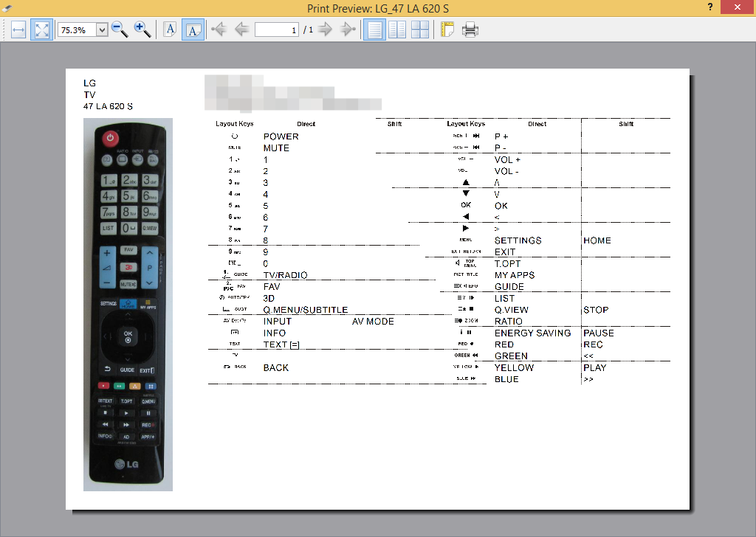Viewport: 756px width, 537px height.
Task: Click the "HOME" shift function text
Action: 597,240
